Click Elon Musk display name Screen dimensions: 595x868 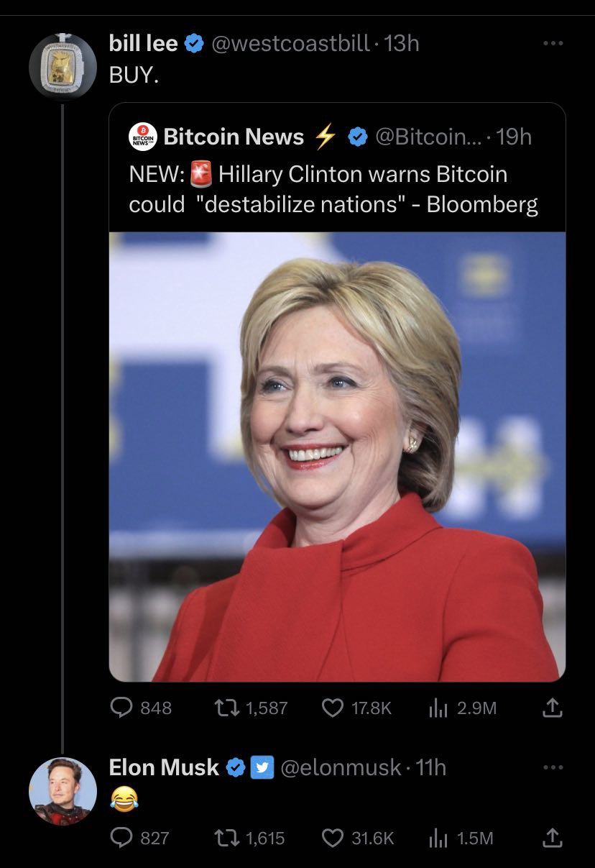pos(164,768)
